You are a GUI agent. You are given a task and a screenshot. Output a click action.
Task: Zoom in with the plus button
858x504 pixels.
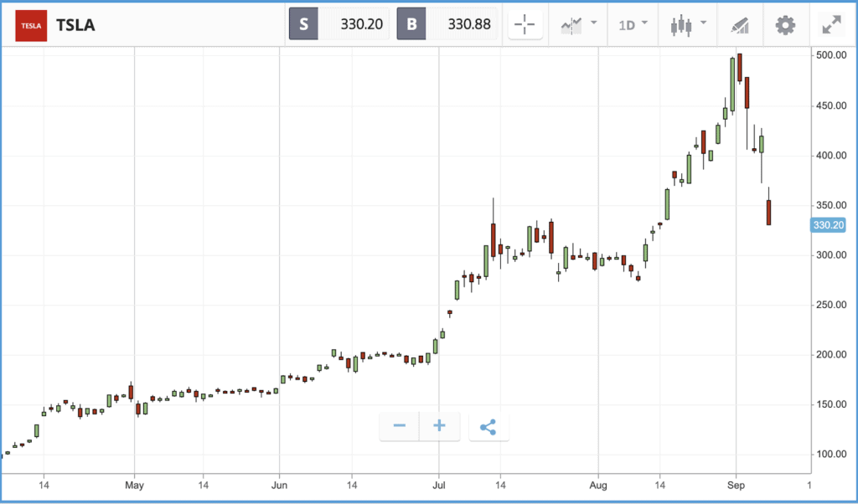coord(439,426)
